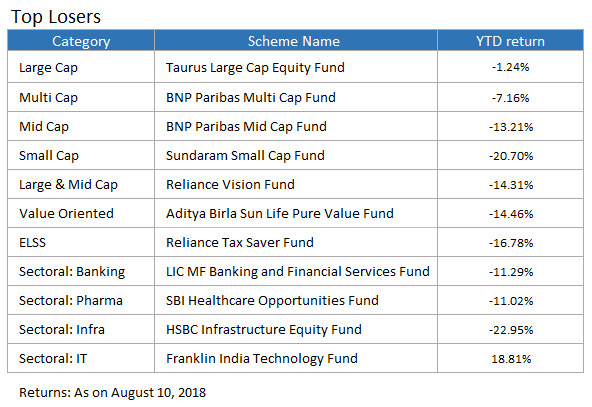Click the Category column header
This screenshot has width=592, height=407.
pos(81,41)
